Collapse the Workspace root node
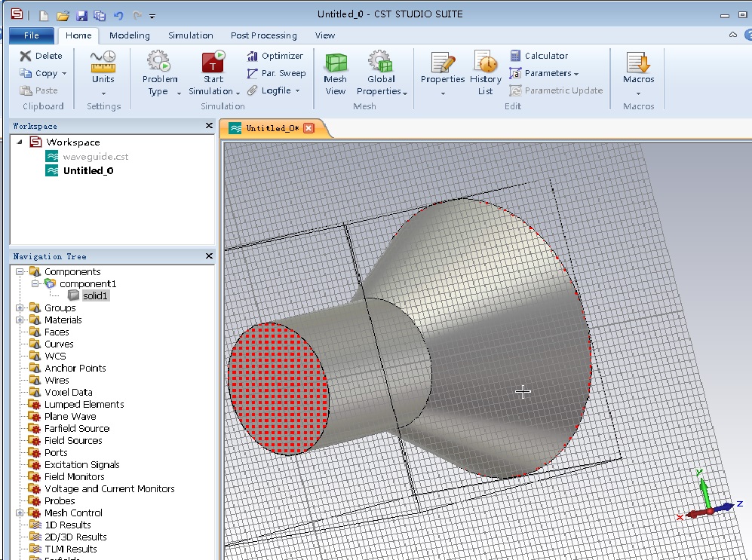Viewport: 752px width, 560px height. click(19, 142)
